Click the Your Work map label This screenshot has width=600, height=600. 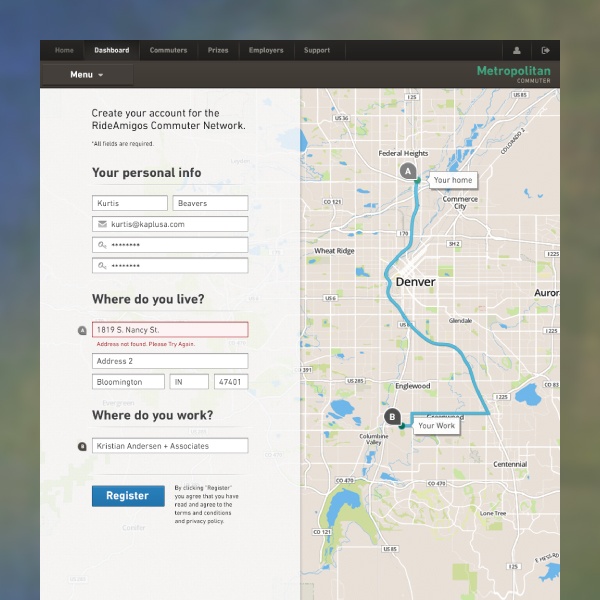click(436, 426)
